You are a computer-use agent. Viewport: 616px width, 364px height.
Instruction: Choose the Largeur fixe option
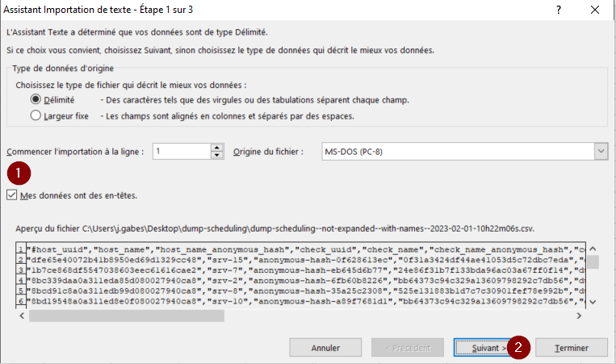[36, 115]
